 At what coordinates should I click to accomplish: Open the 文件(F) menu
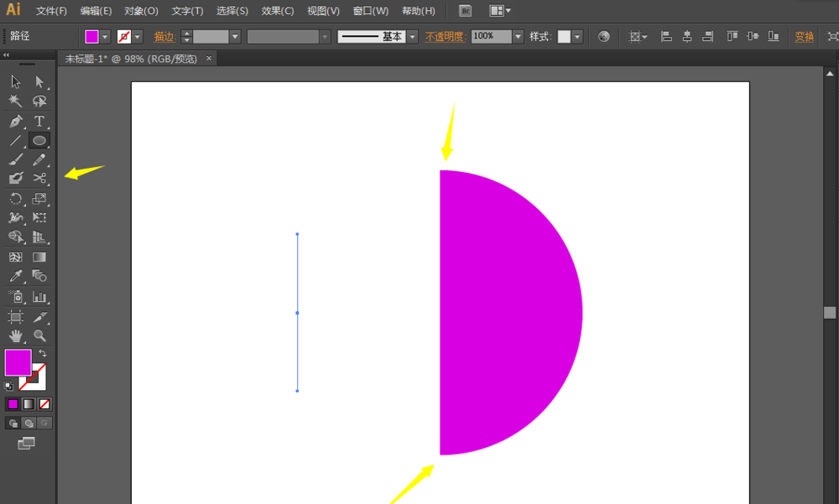point(51,11)
